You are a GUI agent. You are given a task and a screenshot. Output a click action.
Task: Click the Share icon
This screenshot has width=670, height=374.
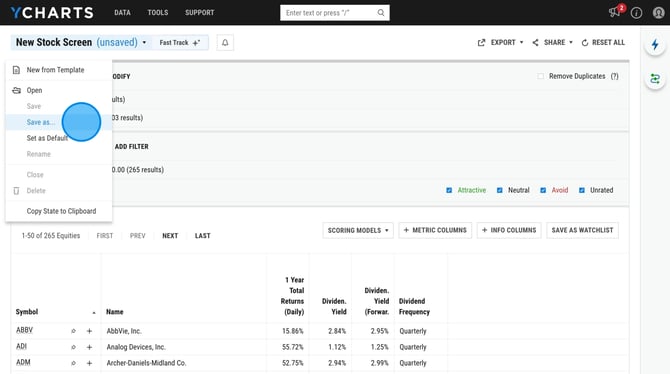(x=535, y=42)
